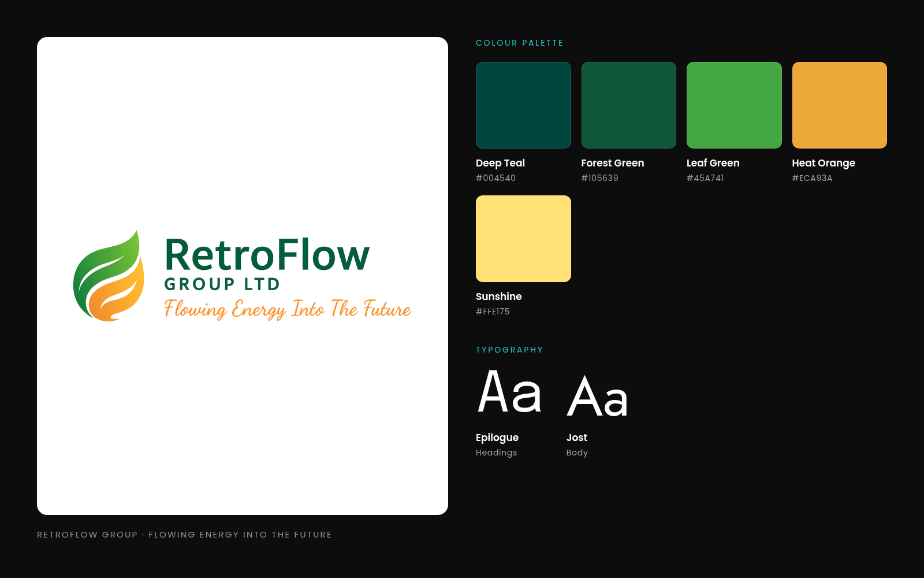Click hex code #004540

(495, 178)
